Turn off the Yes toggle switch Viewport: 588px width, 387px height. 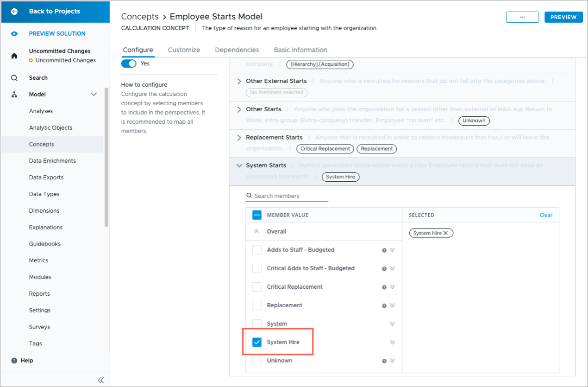click(129, 63)
